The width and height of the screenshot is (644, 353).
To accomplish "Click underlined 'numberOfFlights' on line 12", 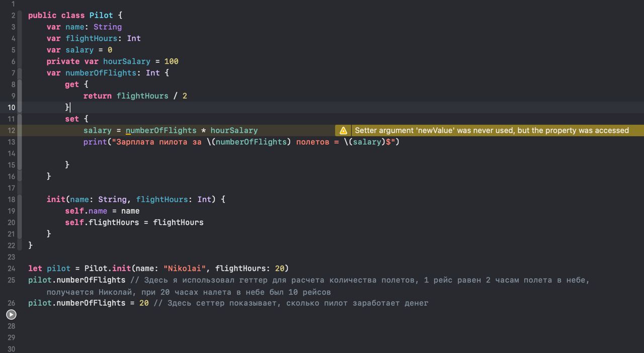I will [x=161, y=130].
